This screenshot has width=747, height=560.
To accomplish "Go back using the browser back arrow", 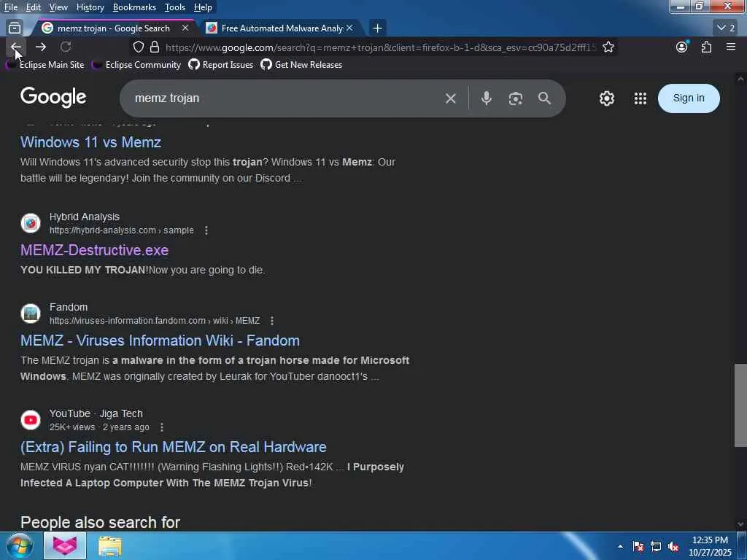I will point(16,47).
